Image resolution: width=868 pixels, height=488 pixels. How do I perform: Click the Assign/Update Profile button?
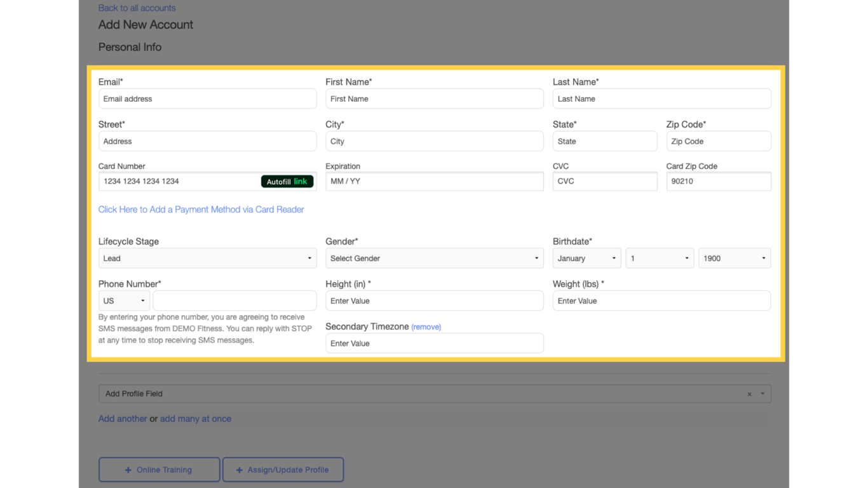point(283,470)
